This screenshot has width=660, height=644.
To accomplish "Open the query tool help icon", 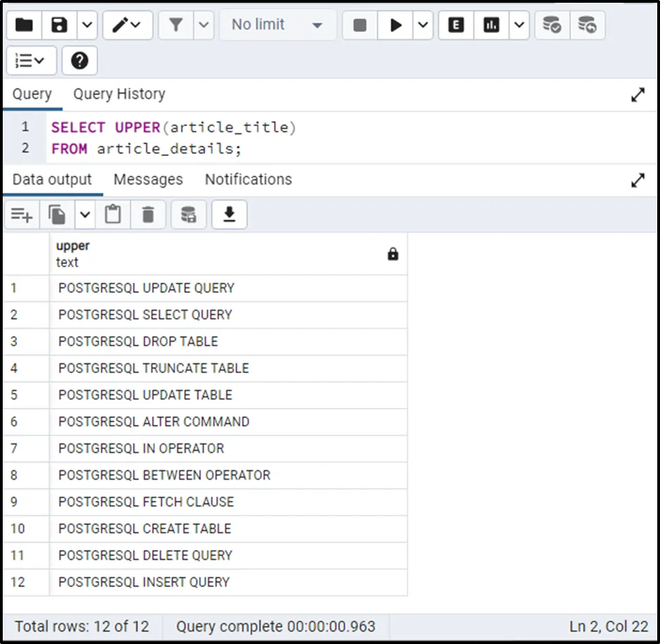I will coord(79,61).
